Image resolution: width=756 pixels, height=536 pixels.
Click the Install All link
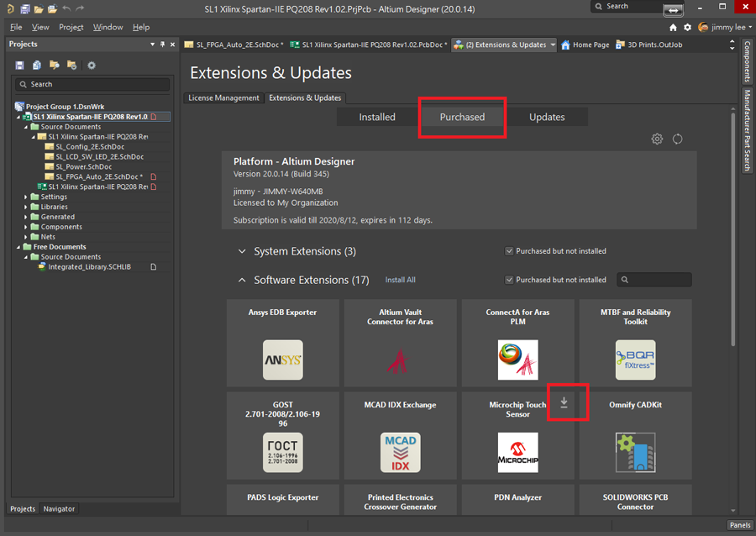(400, 280)
